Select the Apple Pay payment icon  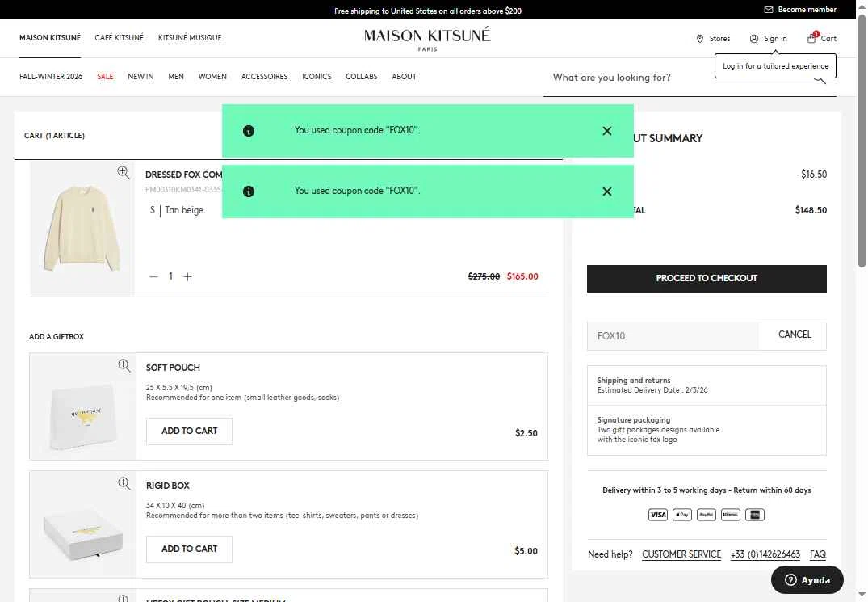tap(682, 515)
